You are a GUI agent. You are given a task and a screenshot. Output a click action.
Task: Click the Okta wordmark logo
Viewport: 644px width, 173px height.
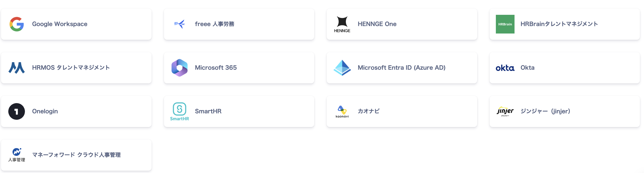point(505,68)
